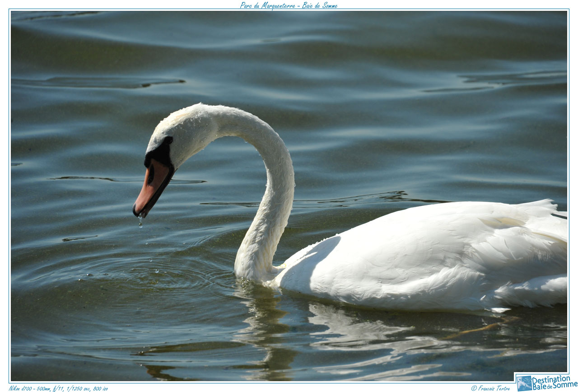Click the Nikon d700 camera settings caption
Viewport: 578px width, 392px height.
point(58,388)
